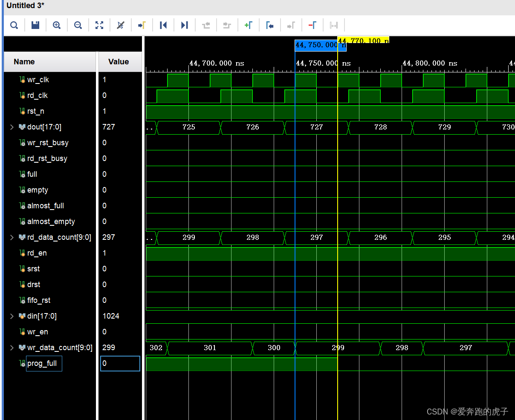Select the rd_rst_busy signal row
The height and width of the screenshot is (420, 515).
click(47, 158)
